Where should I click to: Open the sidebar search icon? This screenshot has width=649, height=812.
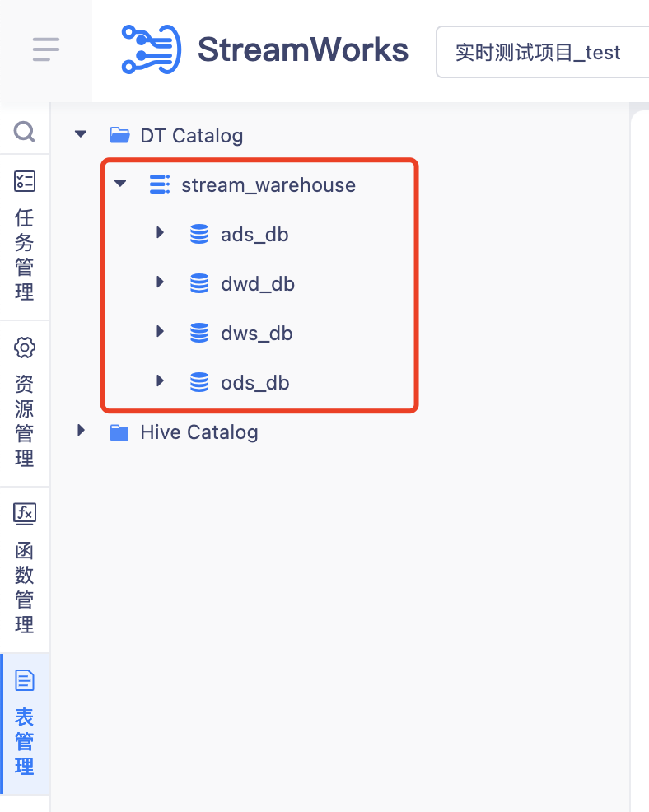(25, 132)
